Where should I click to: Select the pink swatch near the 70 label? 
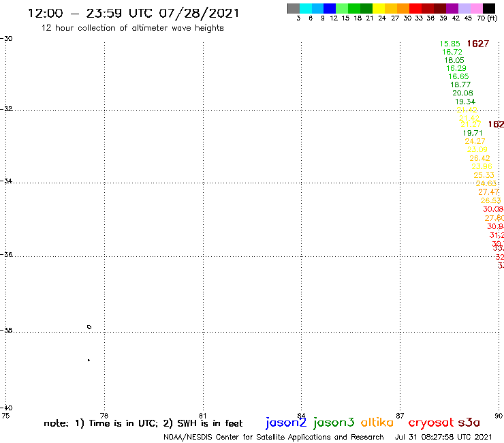(476, 8)
